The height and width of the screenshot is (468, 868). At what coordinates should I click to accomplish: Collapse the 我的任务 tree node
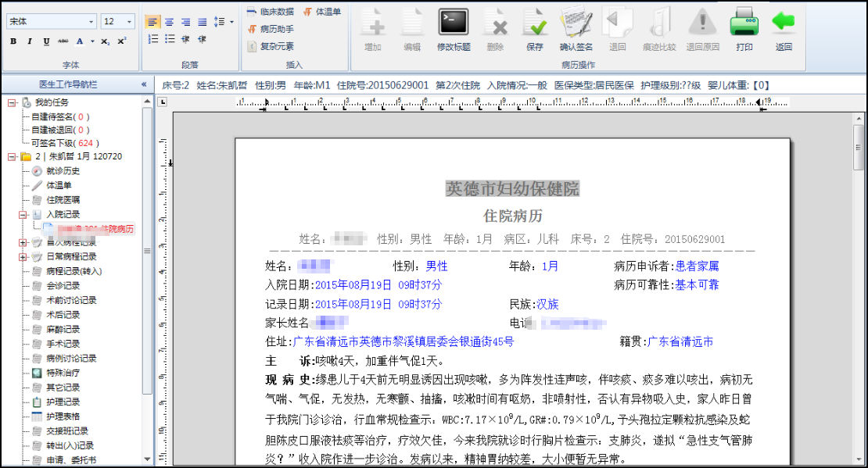pyautogui.click(x=12, y=103)
